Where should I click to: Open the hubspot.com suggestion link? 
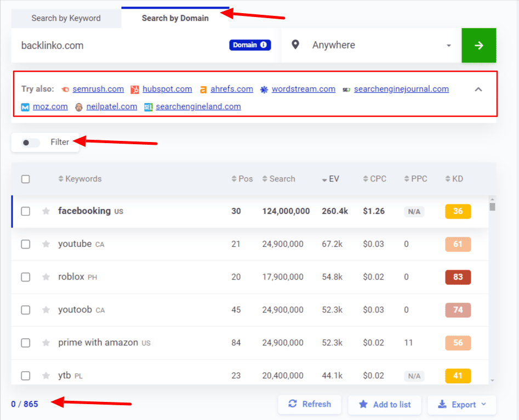[167, 89]
